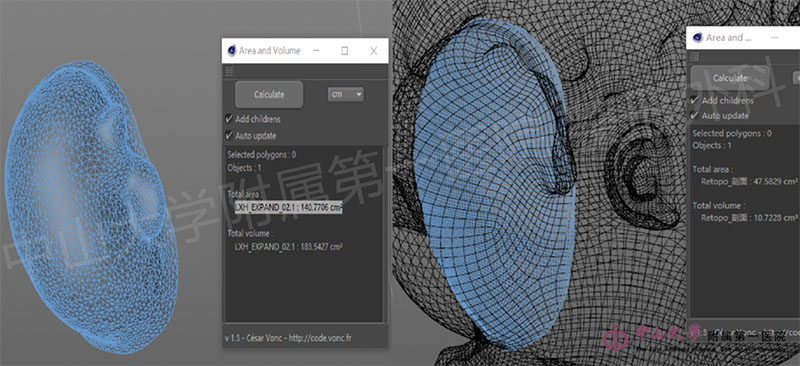Click the Retopo total area value 47.5829 cm²
The image size is (800, 366).
(749, 181)
